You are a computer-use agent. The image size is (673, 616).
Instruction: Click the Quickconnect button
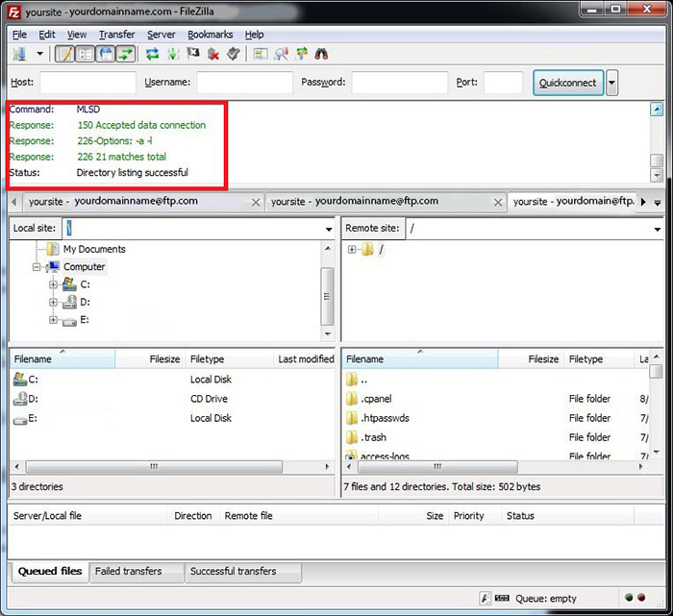click(x=568, y=83)
